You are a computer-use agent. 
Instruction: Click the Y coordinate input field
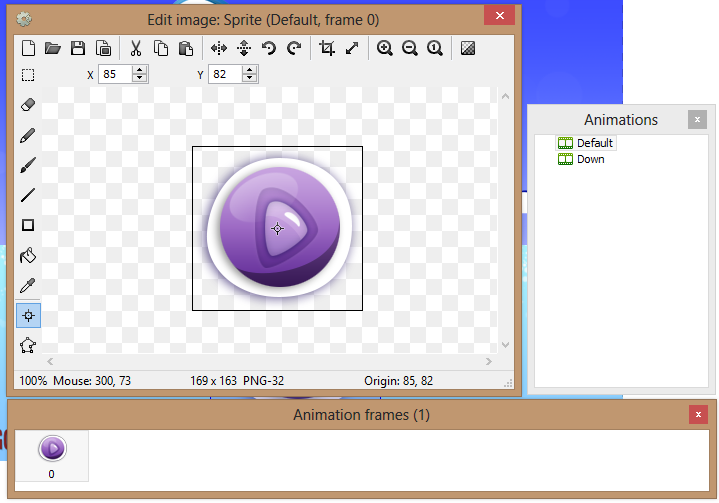click(226, 74)
